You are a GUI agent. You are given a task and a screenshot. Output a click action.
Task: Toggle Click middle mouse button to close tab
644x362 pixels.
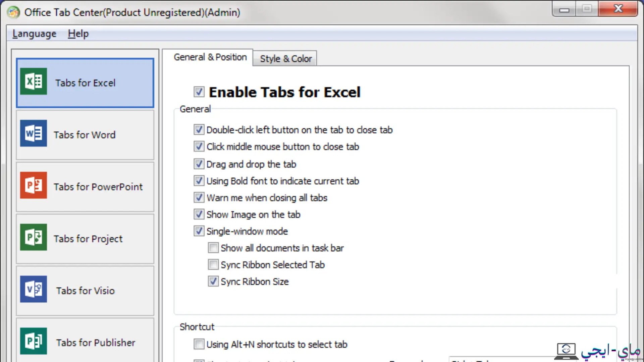click(x=199, y=146)
